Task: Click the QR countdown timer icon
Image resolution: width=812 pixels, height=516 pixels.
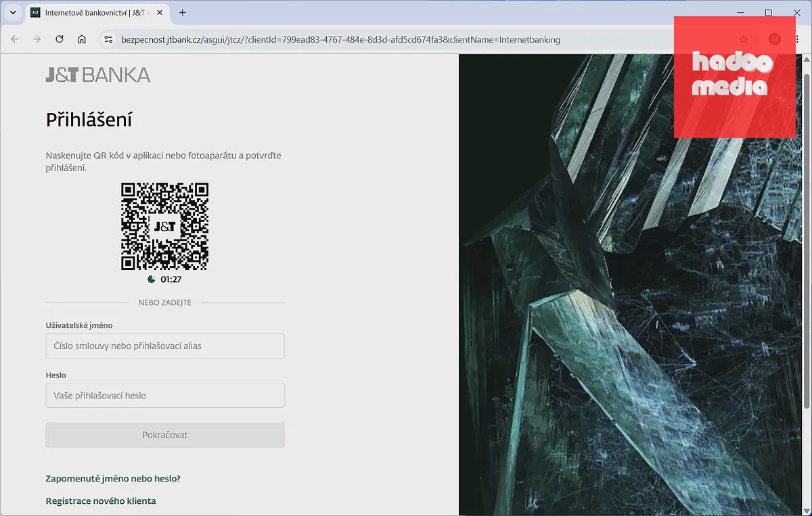Action: click(152, 279)
